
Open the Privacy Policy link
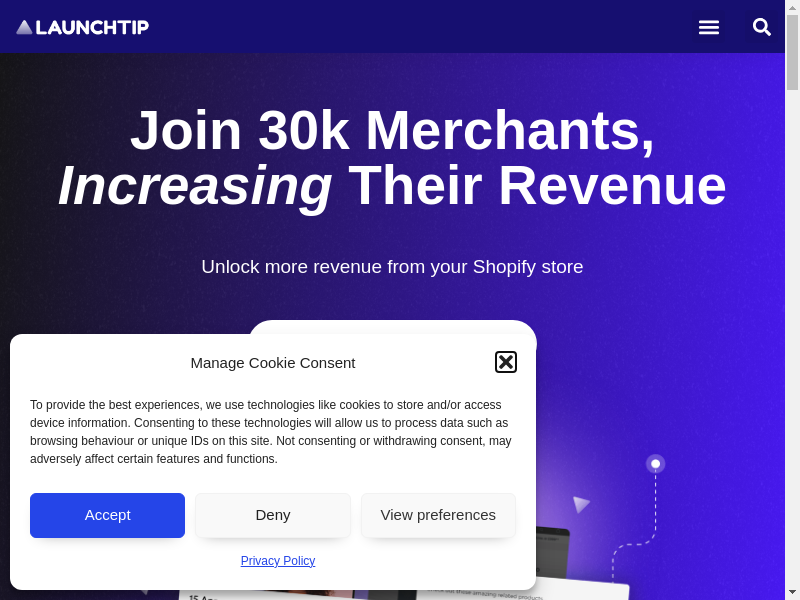[278, 561]
